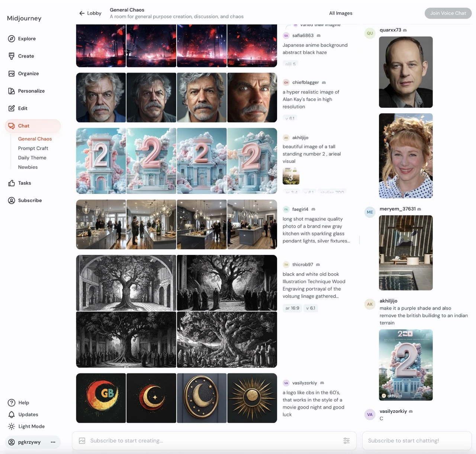Image resolution: width=476 pixels, height=454 pixels.
Task: Open the fourth Alan Kay close-up portrait
Action: click(252, 98)
